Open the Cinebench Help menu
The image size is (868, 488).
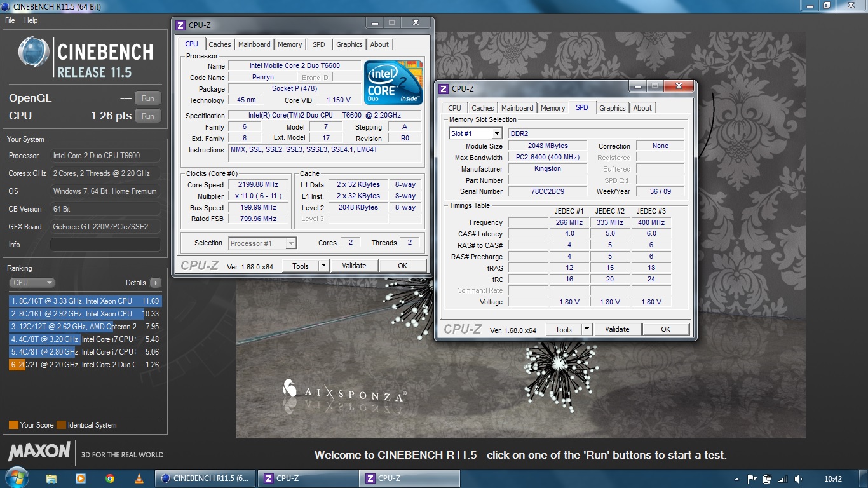(31, 20)
